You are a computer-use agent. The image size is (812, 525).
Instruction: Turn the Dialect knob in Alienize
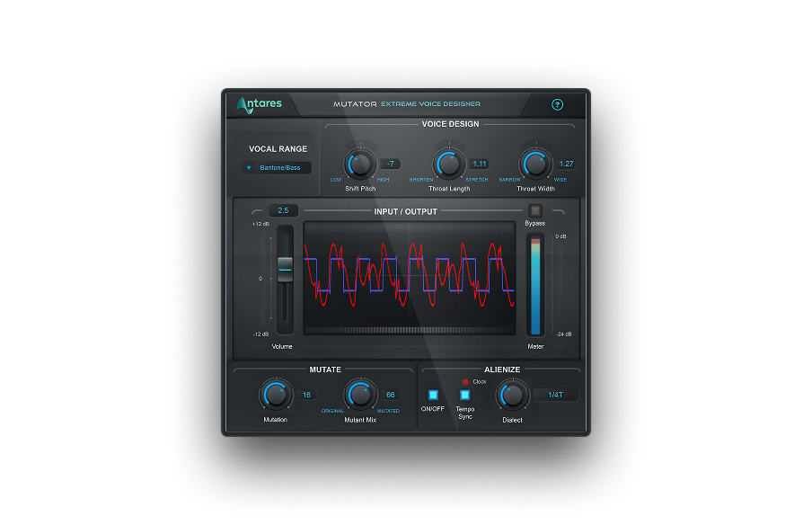512,396
